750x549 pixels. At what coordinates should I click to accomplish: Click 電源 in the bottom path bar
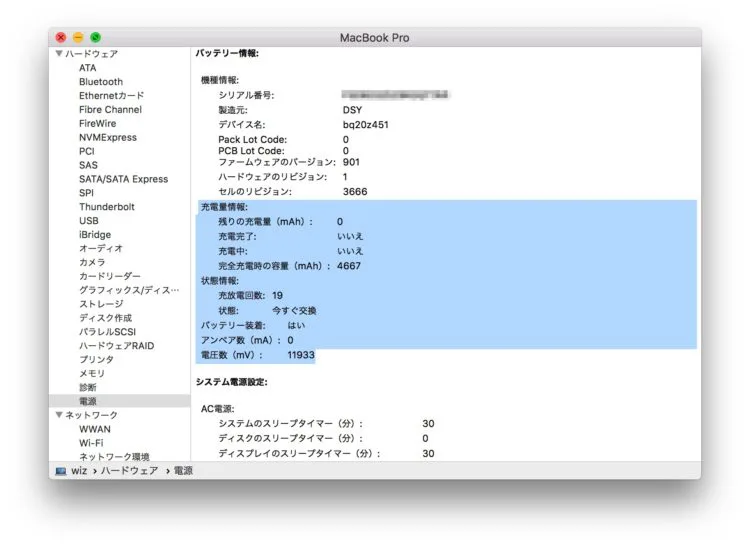pos(183,471)
